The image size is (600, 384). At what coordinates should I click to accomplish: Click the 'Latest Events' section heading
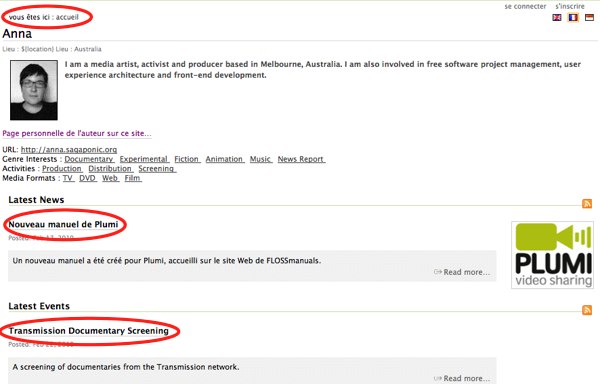coord(39,306)
